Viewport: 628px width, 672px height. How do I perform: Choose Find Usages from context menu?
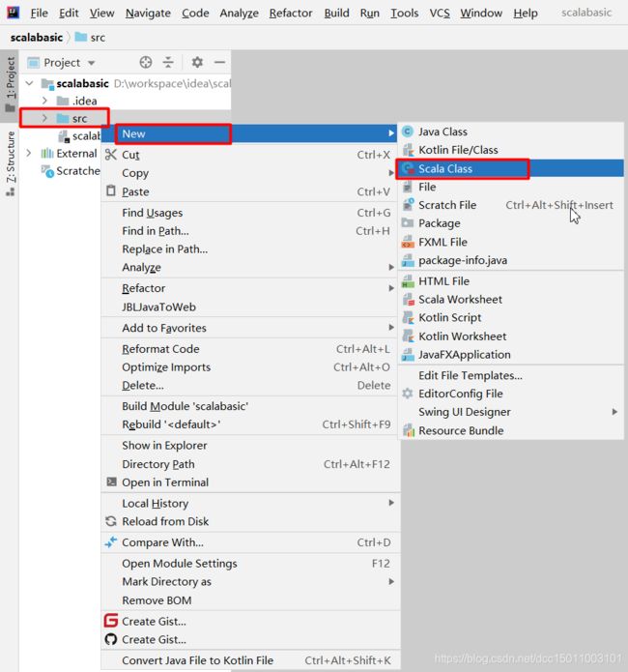click(x=250, y=213)
